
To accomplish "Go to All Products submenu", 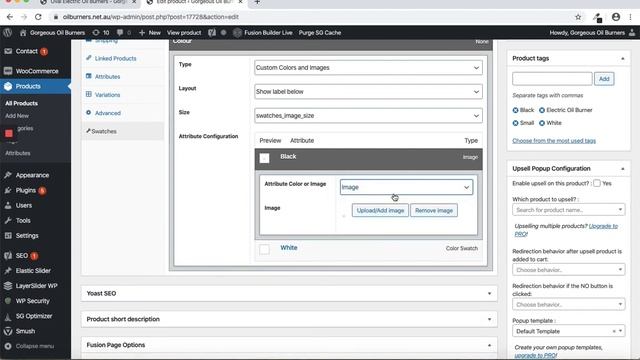I will [x=21, y=103].
